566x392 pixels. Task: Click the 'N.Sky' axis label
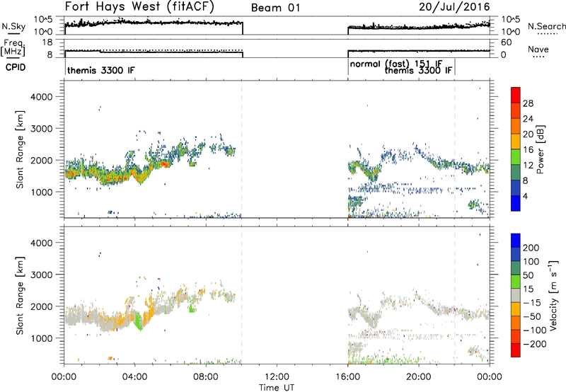click(13, 26)
